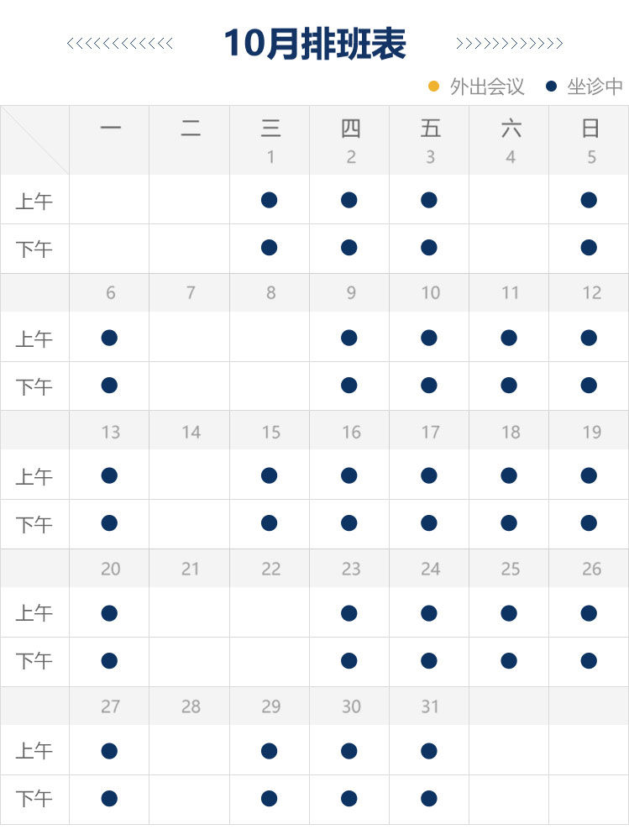Click the afternoon dot for October 5

tap(589, 248)
